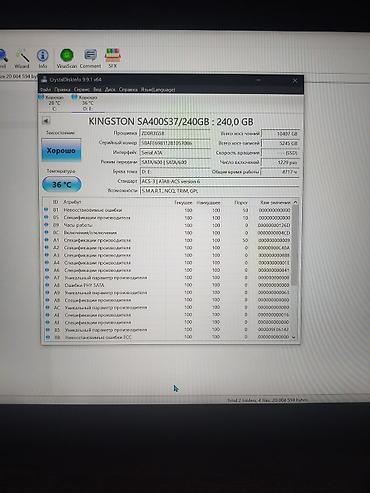Open the Comment tool in WinRAR toolbar

pos(90,59)
